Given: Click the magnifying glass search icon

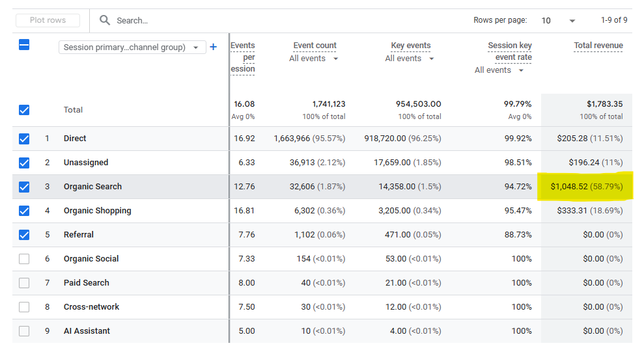Looking at the screenshot, I should click(x=105, y=20).
